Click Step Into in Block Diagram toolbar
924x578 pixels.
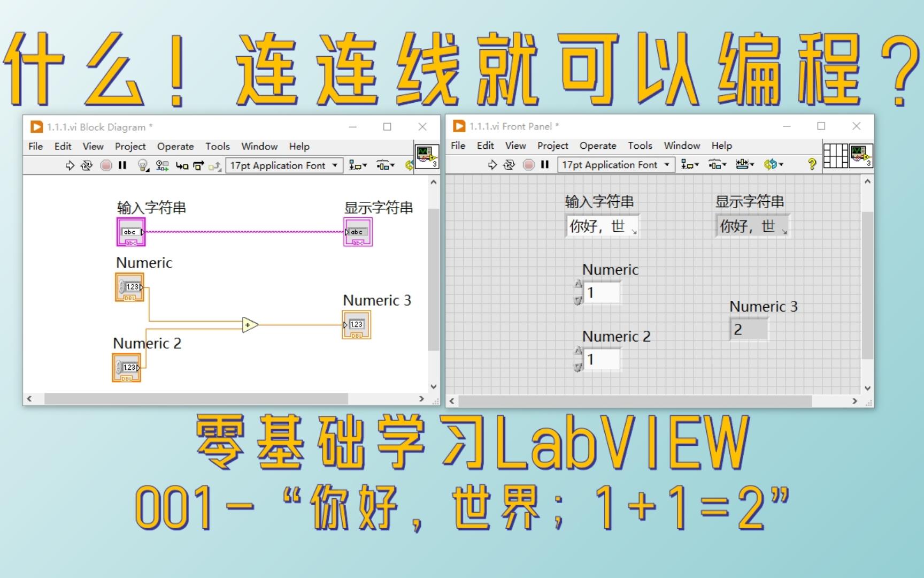182,166
